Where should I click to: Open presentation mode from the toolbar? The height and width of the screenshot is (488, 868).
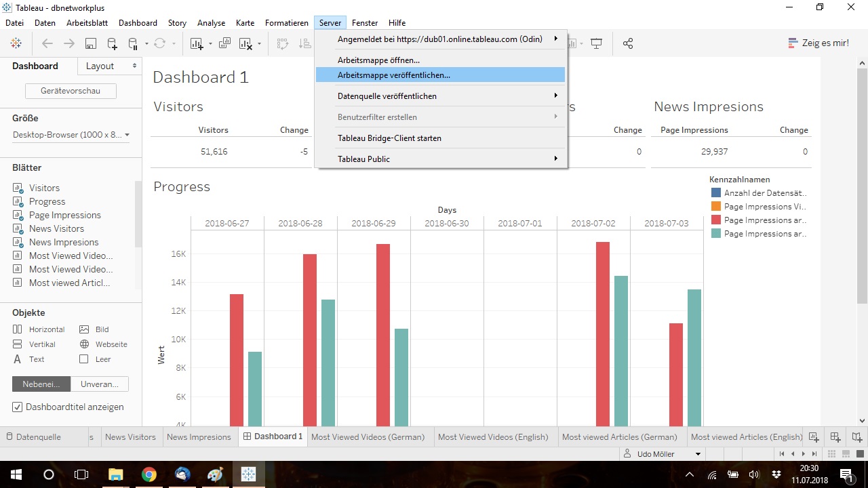[597, 43]
